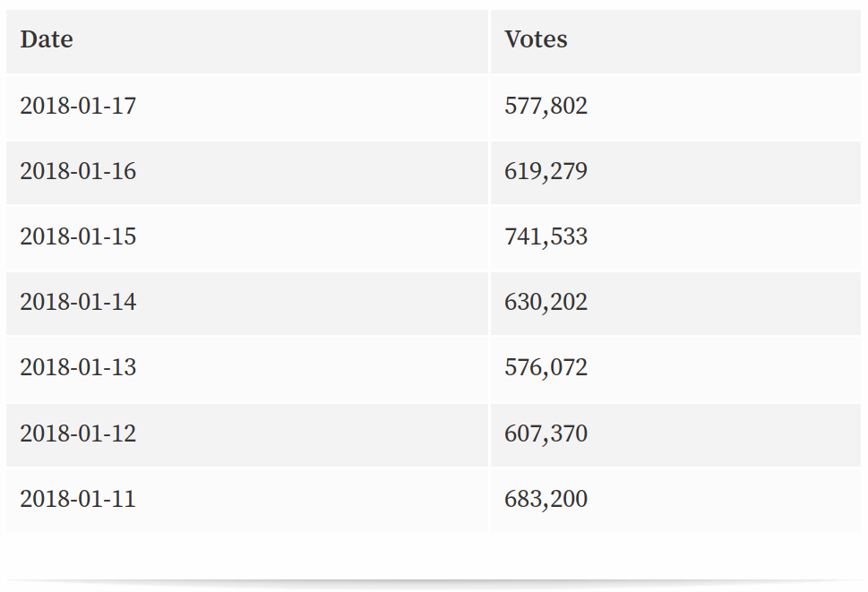Click the last table row for 2018-01-11

[434, 500]
